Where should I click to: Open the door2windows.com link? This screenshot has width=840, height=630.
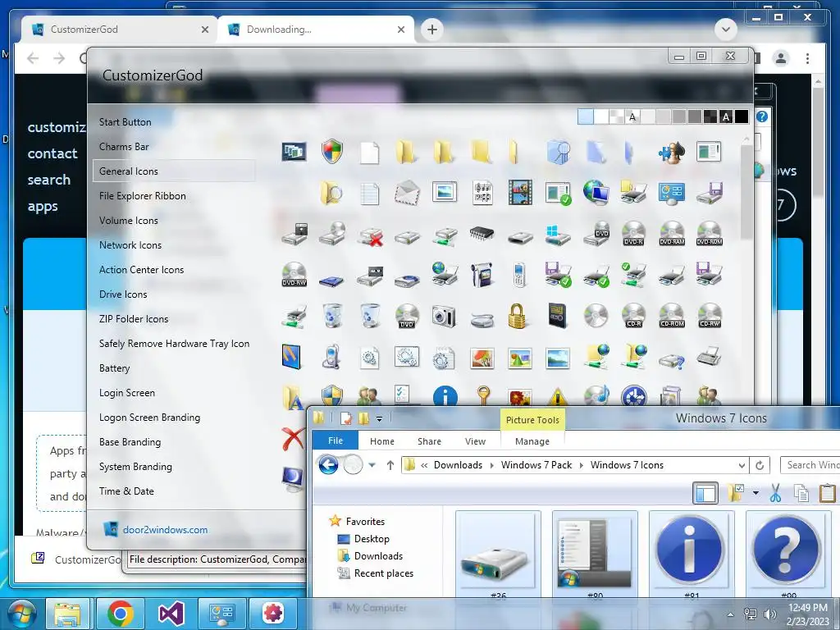click(165, 530)
